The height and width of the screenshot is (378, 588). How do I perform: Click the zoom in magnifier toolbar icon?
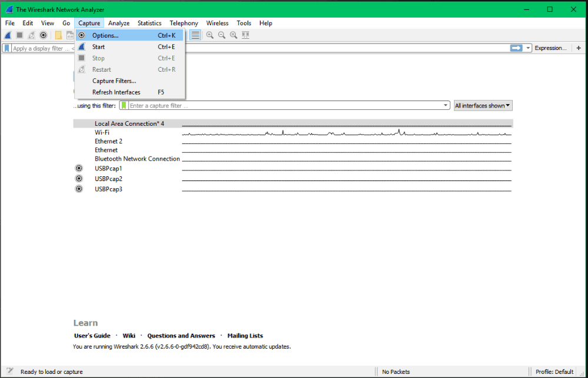(209, 35)
